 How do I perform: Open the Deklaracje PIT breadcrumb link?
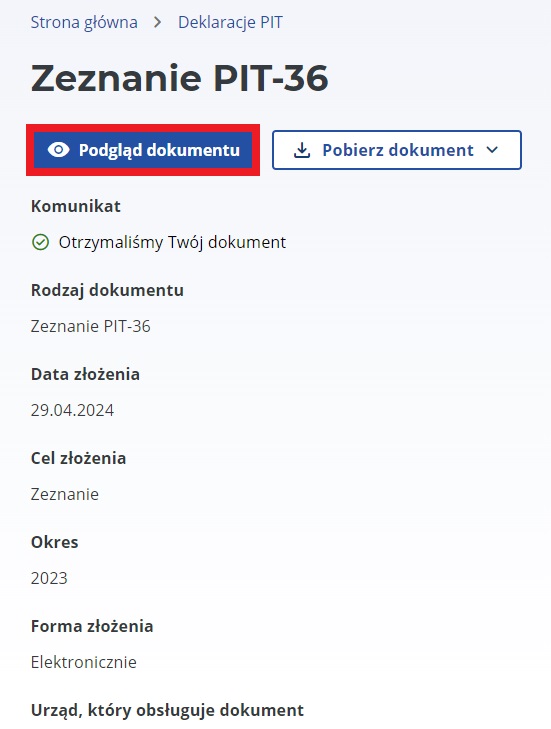pyautogui.click(x=231, y=22)
